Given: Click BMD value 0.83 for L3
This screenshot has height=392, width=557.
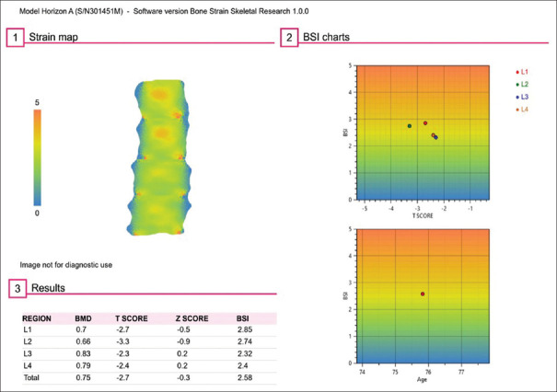Looking at the screenshot, I should coord(83,353).
